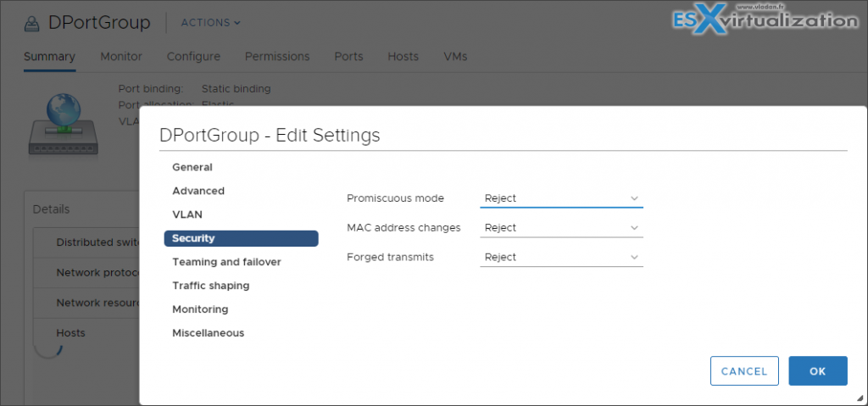Image resolution: width=868 pixels, height=406 pixels.
Task: Go to the Permissions tab
Action: click(277, 57)
